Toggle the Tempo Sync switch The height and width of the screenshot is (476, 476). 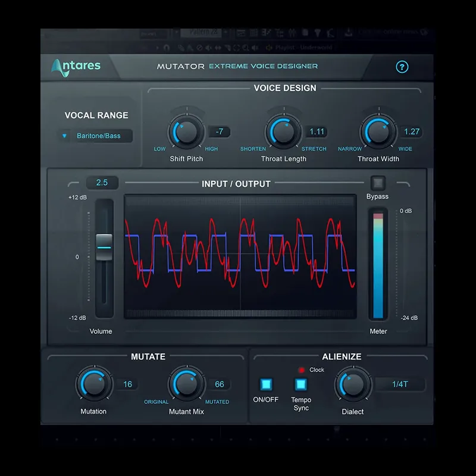pos(301,384)
